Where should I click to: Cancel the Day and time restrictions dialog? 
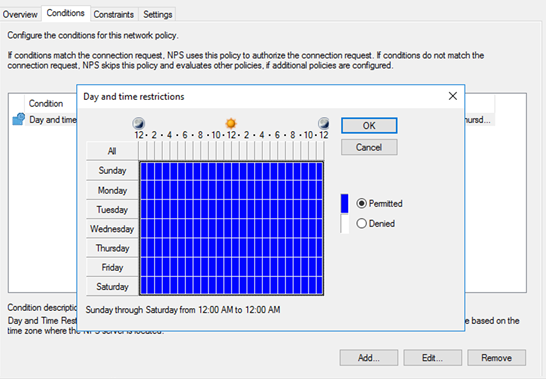(369, 147)
